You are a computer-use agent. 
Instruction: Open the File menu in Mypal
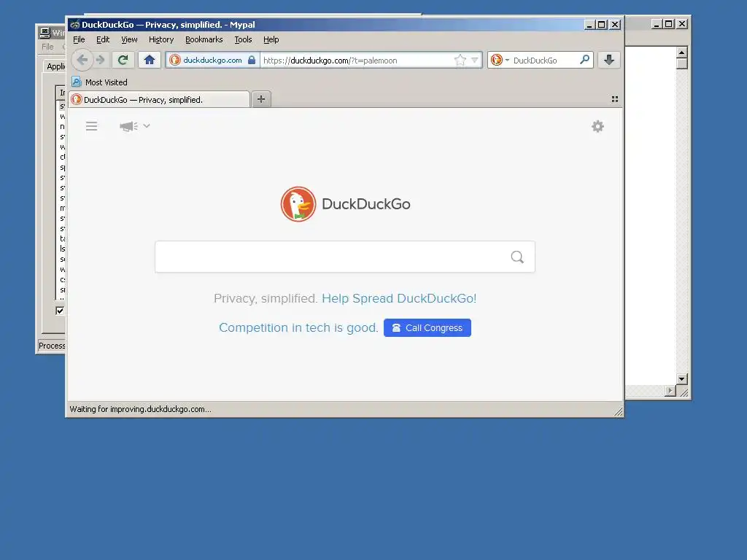[x=79, y=39]
